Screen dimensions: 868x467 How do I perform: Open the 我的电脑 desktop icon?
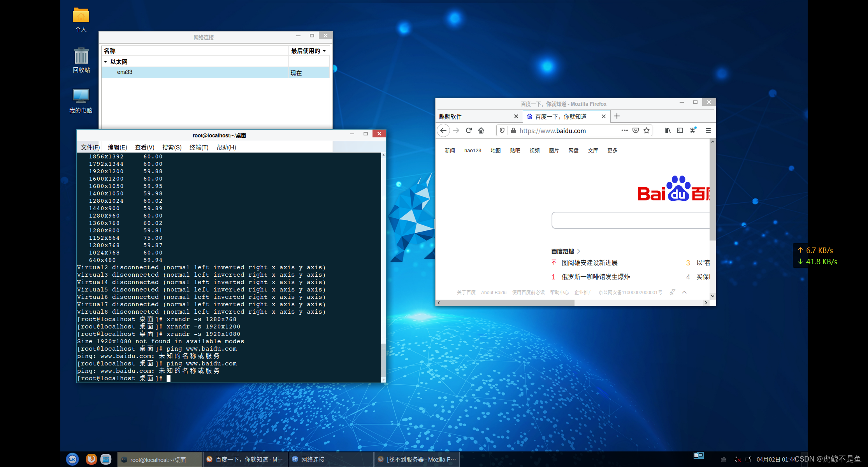81,101
